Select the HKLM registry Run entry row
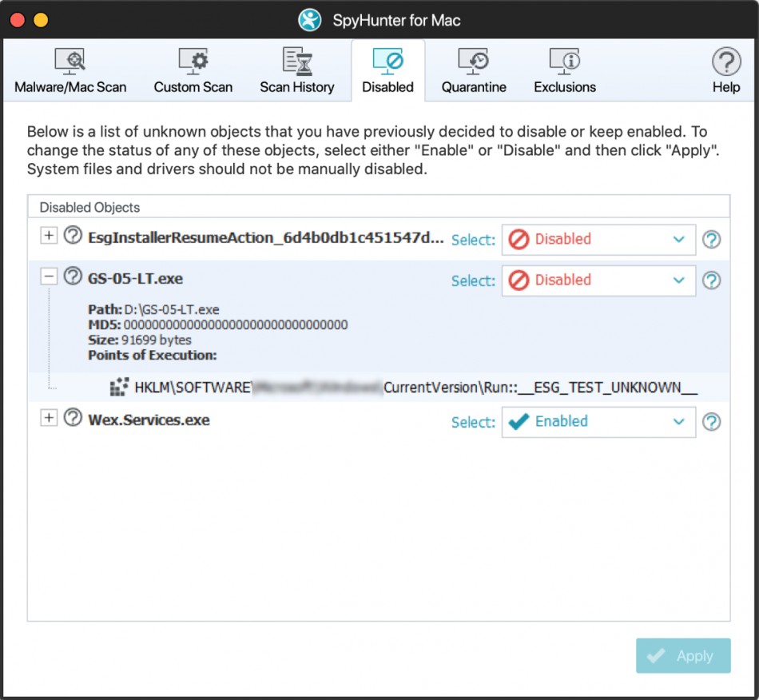 click(415, 388)
